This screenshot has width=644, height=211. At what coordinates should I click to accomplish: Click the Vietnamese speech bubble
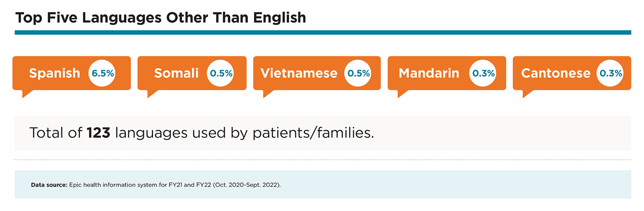click(x=317, y=73)
